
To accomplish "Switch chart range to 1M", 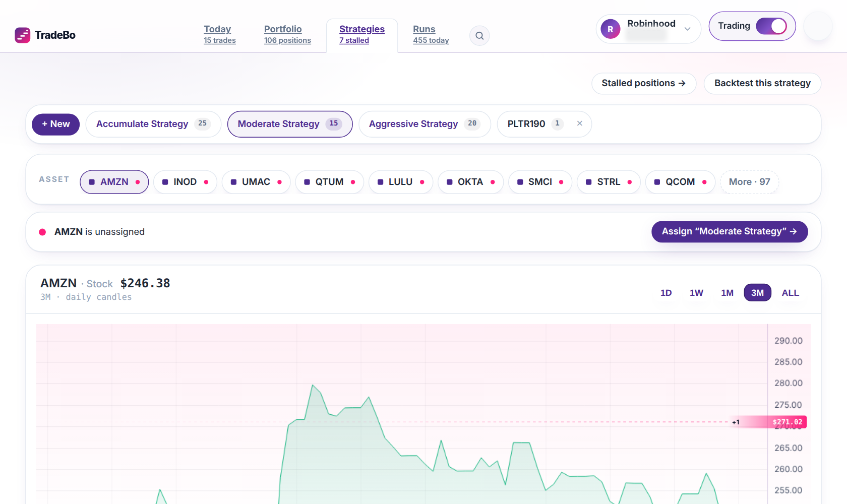I will pos(727,293).
